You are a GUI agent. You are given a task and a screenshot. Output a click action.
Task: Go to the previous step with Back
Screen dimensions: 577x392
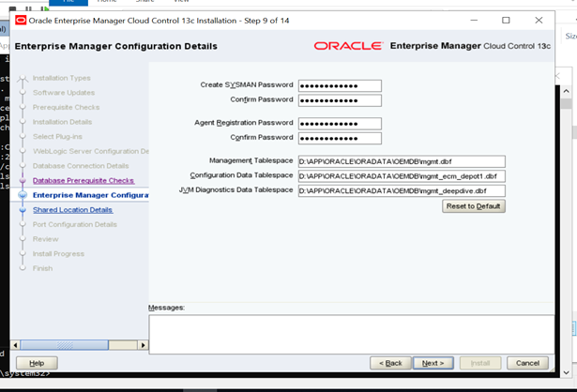391,363
